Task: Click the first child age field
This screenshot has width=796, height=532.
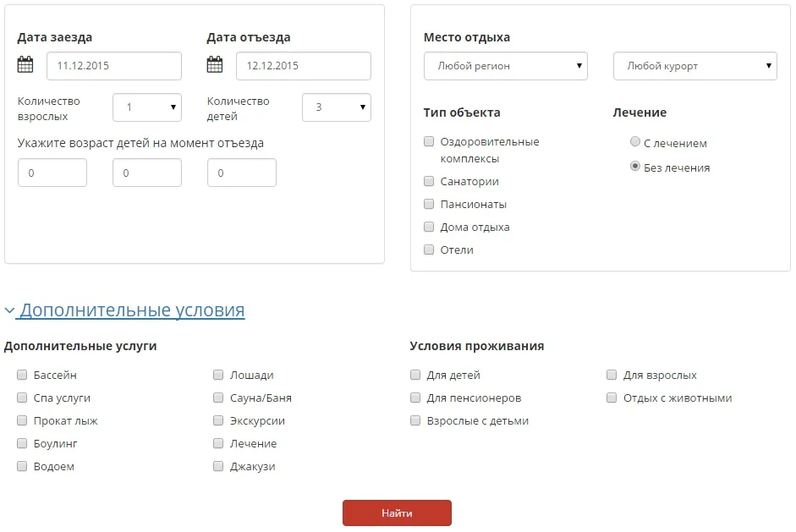Action: [52, 173]
